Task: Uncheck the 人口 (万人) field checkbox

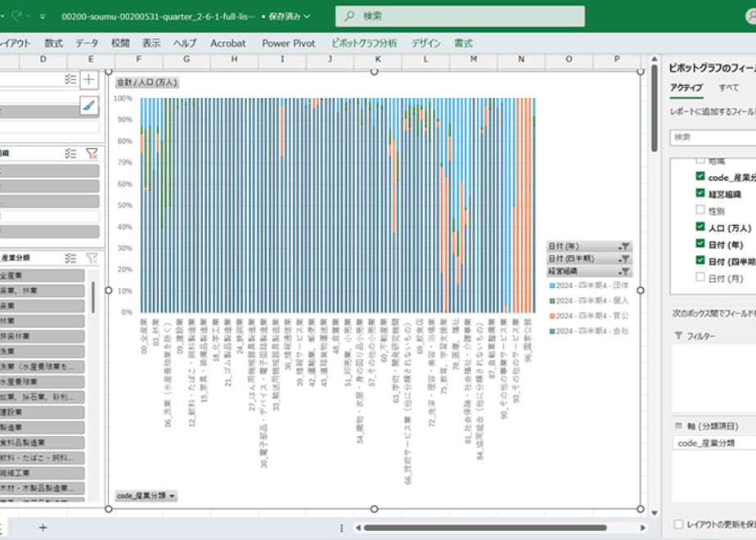Action: 700,227
